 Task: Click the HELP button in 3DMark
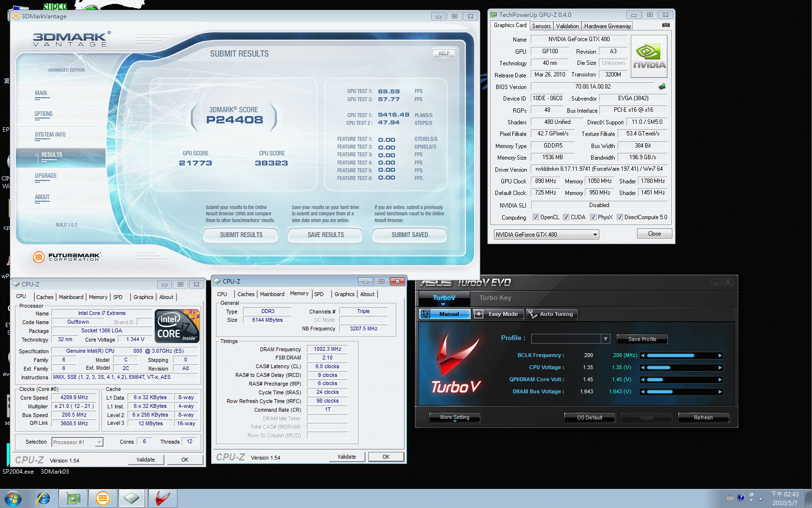444,54
